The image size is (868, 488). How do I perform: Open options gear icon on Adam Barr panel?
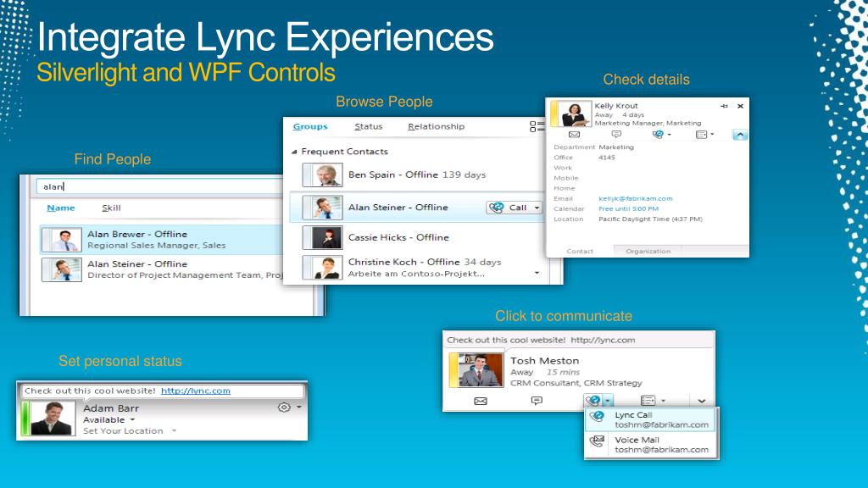coord(284,408)
